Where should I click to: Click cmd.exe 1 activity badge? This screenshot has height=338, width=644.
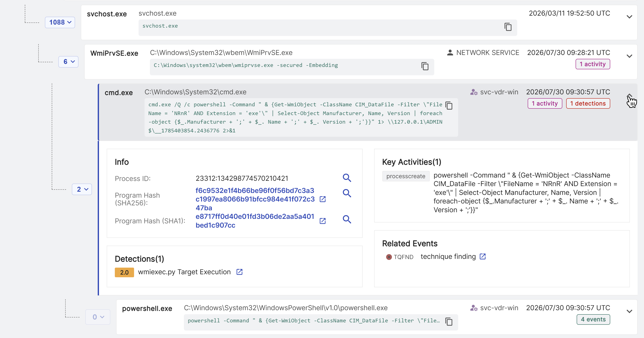(545, 104)
